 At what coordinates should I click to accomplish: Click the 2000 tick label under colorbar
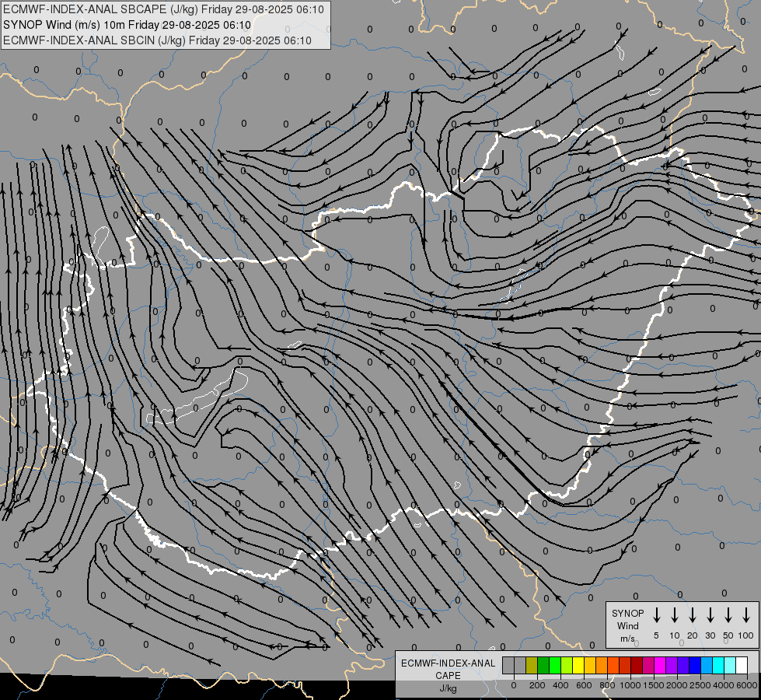(x=677, y=685)
